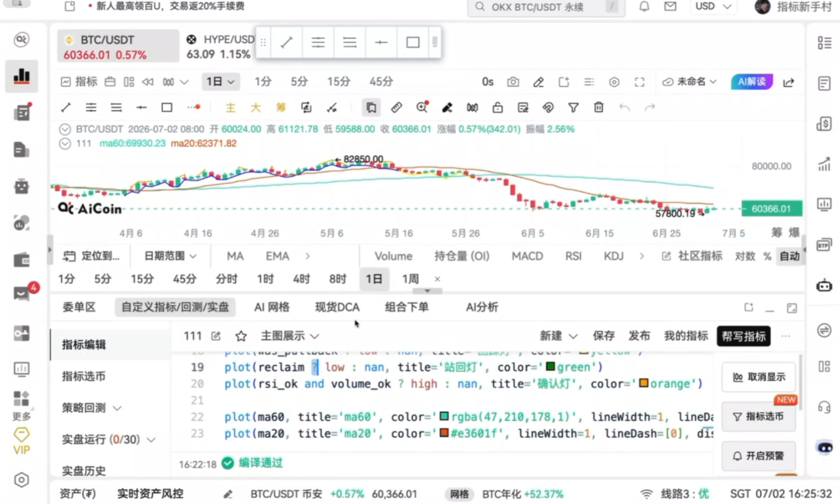
Task: Select 4时 in lower timeframe row
Action: pyautogui.click(x=301, y=279)
